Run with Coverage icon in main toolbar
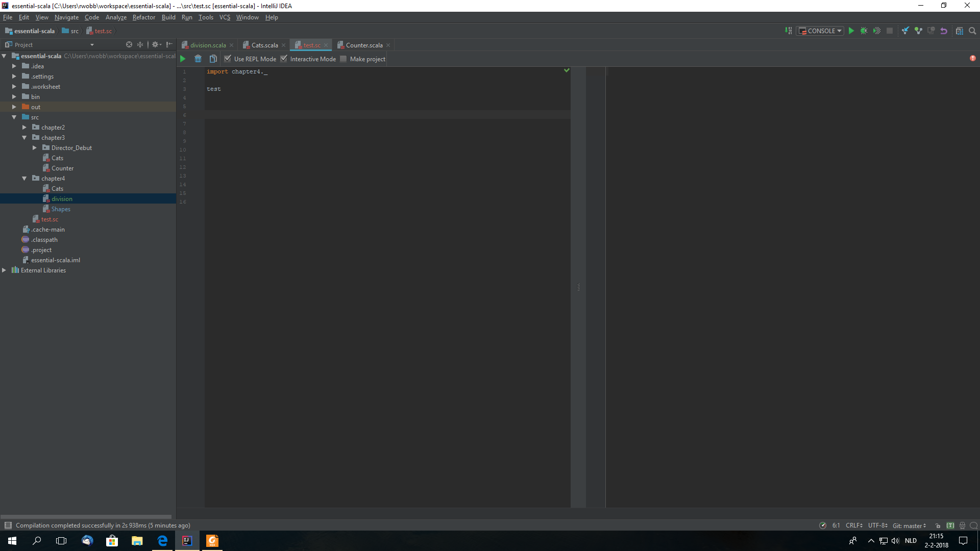Viewport: 980px width, 551px height. (x=877, y=31)
